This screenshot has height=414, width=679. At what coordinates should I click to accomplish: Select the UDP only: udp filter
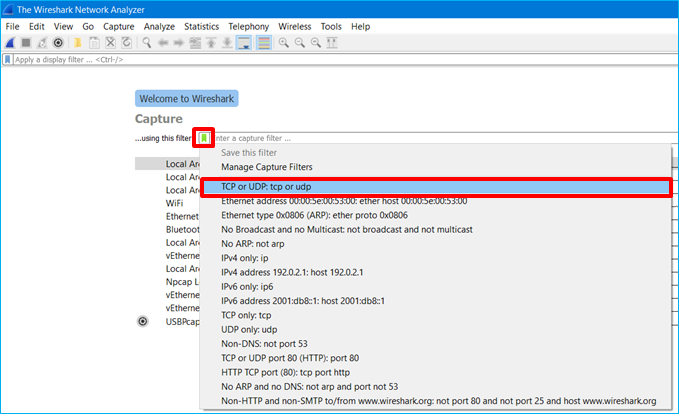[x=436, y=330]
